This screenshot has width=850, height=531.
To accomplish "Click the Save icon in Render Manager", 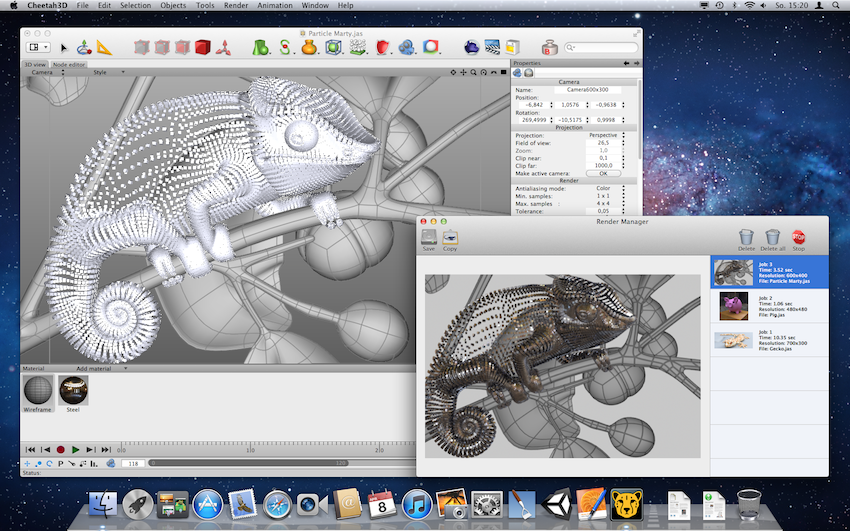I will click(429, 238).
